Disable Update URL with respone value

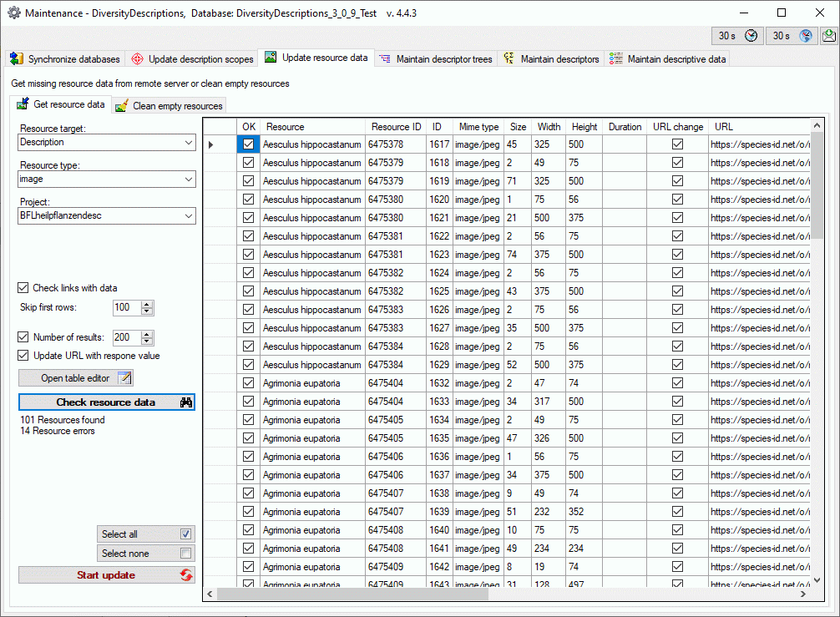point(23,356)
